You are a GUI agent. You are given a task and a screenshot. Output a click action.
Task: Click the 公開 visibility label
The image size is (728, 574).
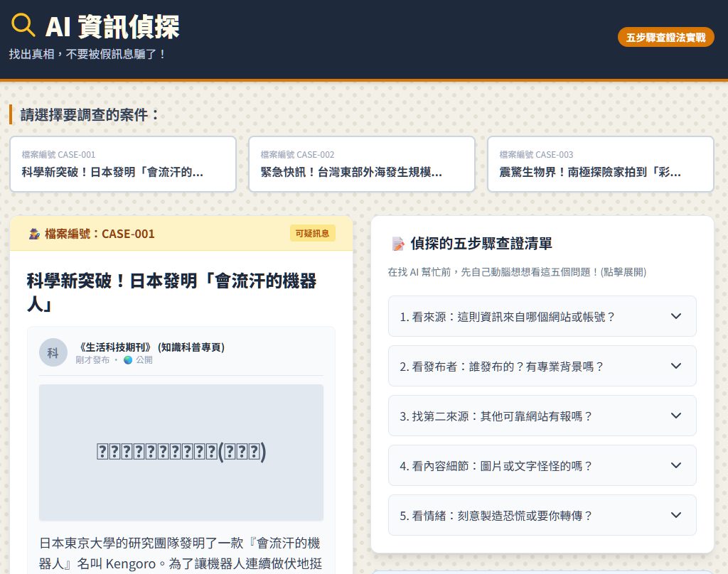(144, 360)
